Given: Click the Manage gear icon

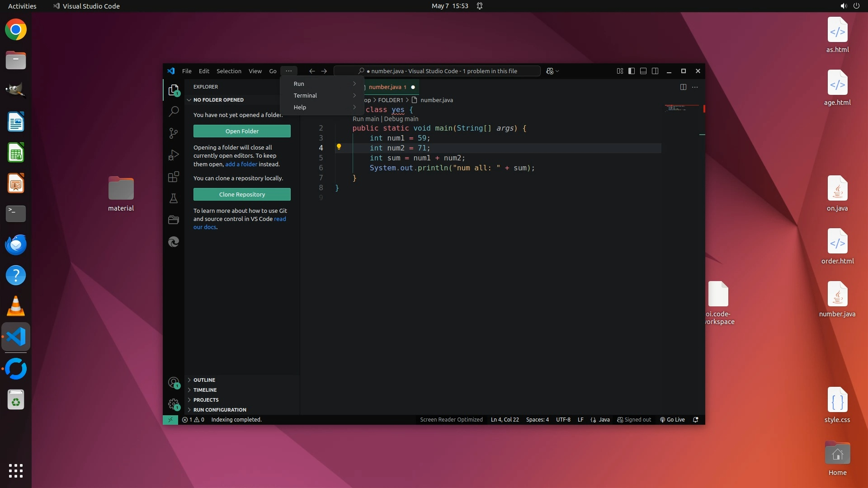Looking at the screenshot, I should pos(173,404).
